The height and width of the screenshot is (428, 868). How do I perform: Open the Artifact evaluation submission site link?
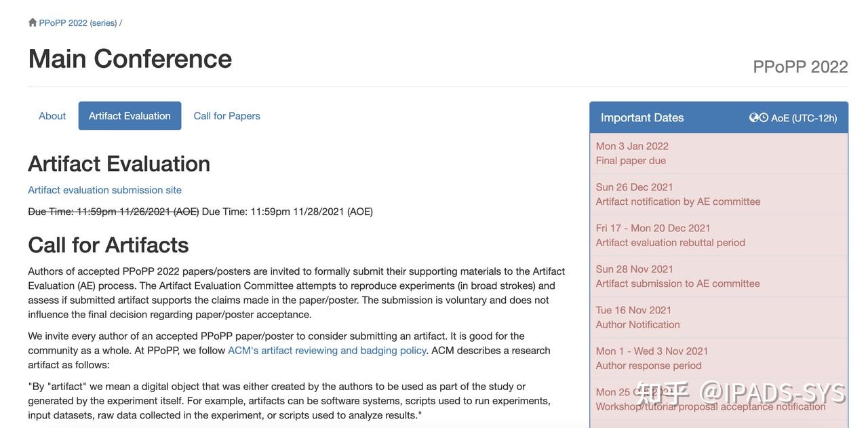(x=104, y=190)
